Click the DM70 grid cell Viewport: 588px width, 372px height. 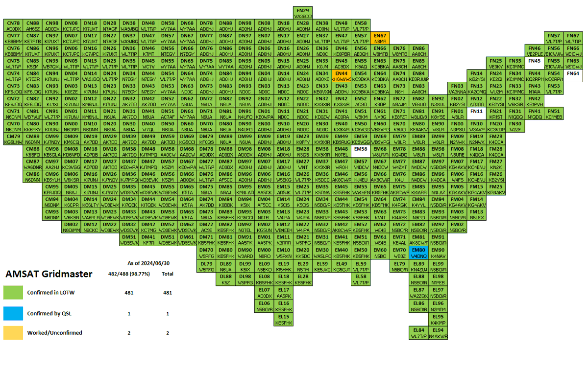coord(207,253)
